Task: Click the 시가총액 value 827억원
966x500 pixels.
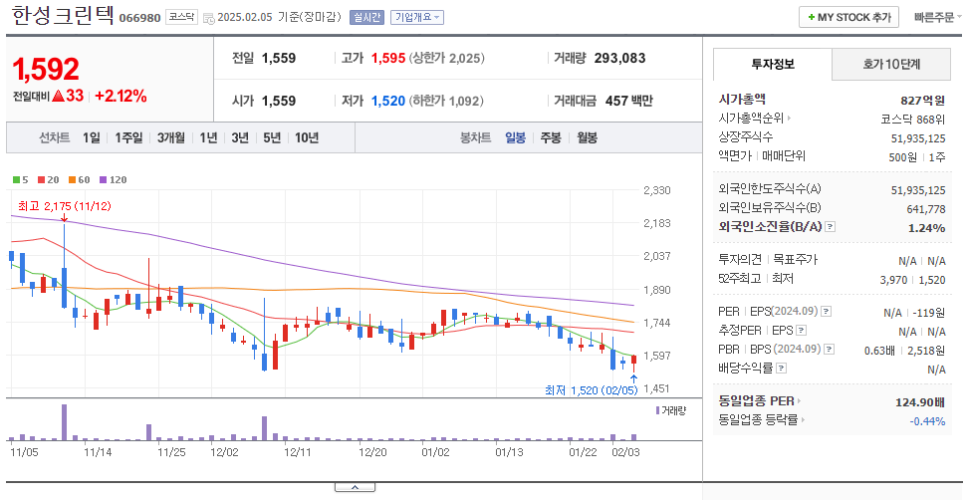Action: pyautogui.click(x=922, y=100)
